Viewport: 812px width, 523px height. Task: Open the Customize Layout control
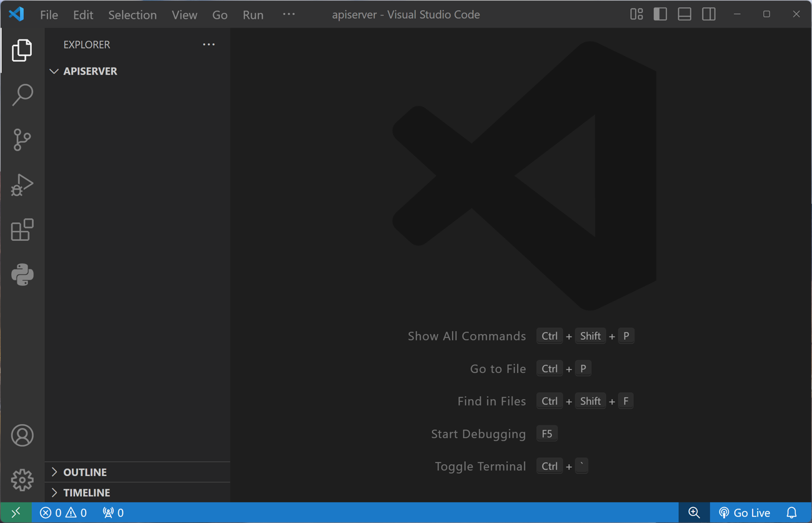pyautogui.click(x=636, y=14)
